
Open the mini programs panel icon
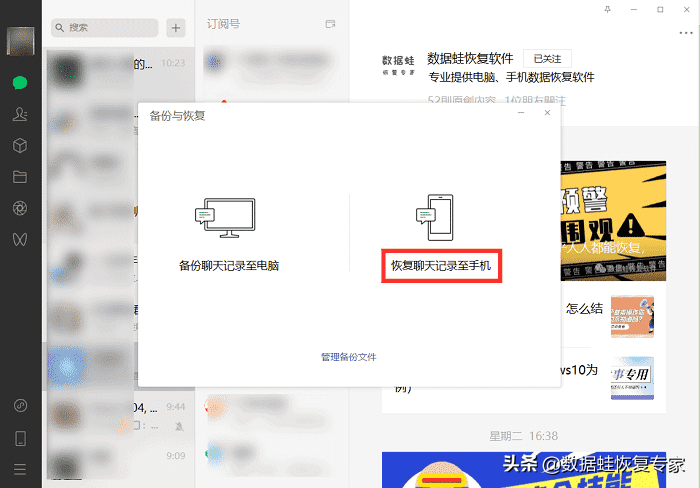tap(19, 406)
